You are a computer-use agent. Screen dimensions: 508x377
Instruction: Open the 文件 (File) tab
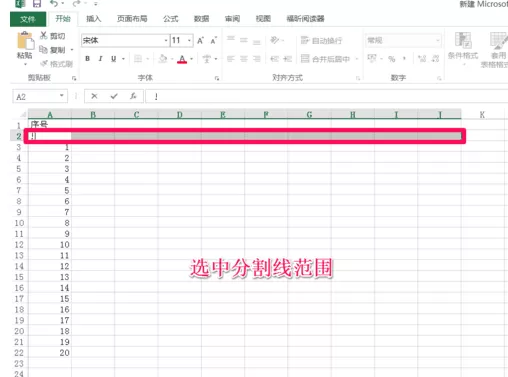point(28,19)
